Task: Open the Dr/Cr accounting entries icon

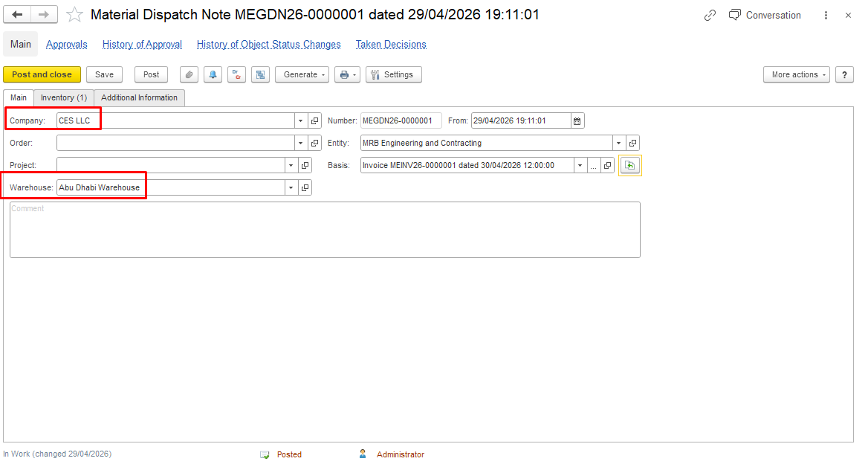Action: coord(236,75)
